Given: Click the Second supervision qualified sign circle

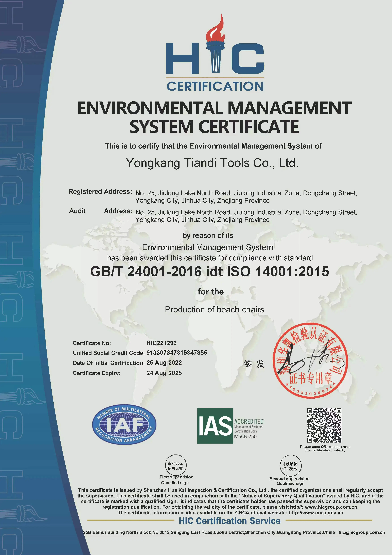Looking at the screenshot, I should (291, 466).
